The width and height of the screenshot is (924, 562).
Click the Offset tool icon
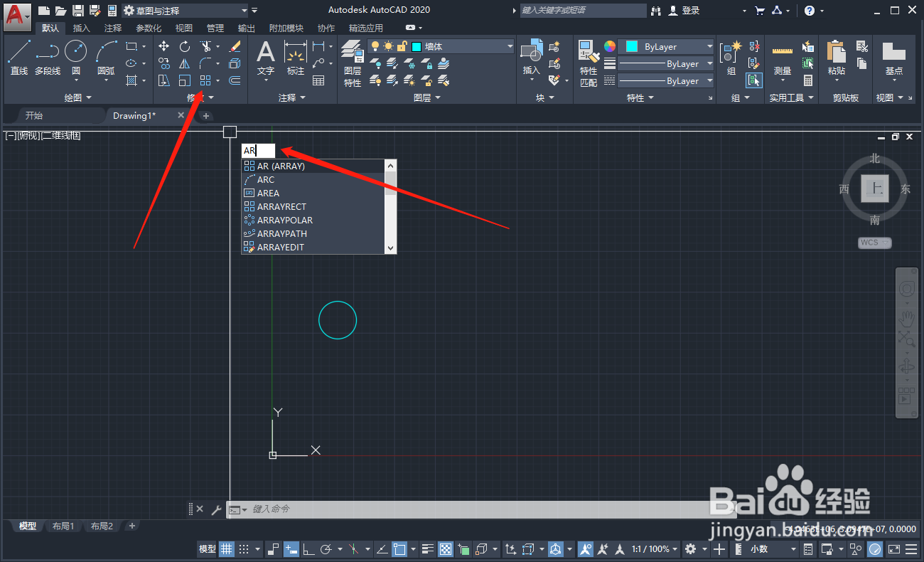[235, 80]
